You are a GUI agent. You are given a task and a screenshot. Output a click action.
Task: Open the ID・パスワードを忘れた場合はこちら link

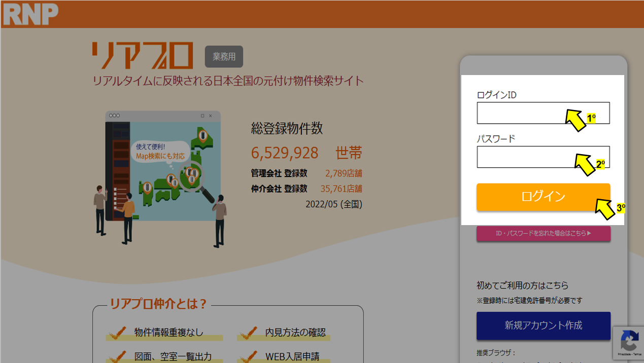click(543, 234)
